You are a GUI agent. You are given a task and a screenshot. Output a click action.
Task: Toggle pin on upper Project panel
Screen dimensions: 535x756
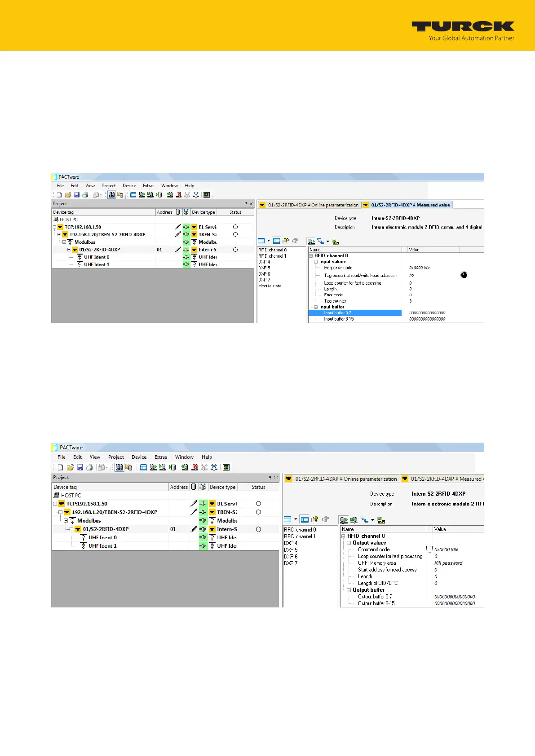(246, 203)
